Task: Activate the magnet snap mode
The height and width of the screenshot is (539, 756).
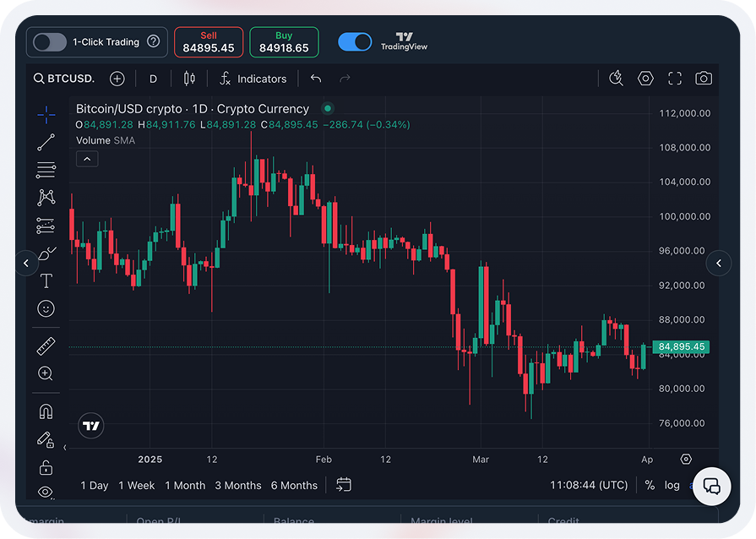Action: tap(46, 411)
